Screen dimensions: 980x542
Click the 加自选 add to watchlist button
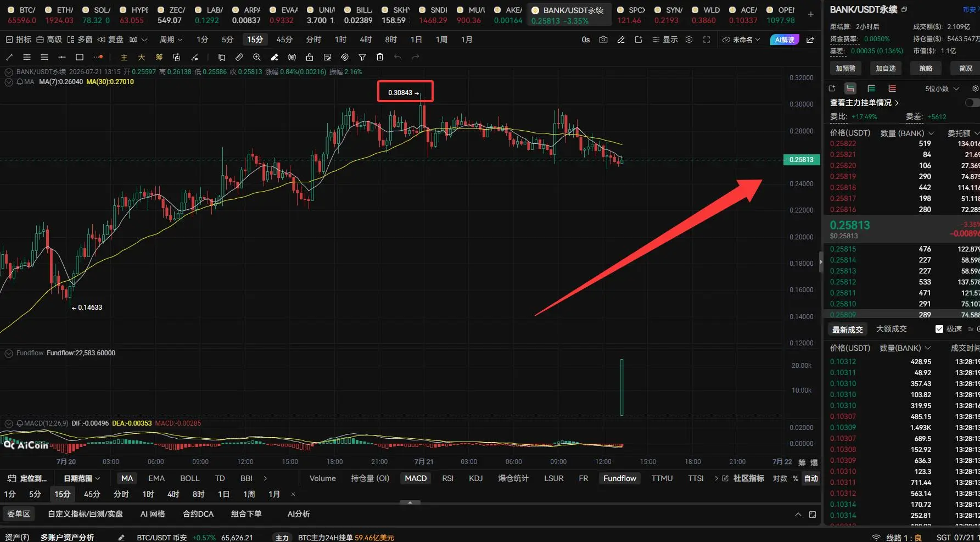pyautogui.click(x=886, y=68)
